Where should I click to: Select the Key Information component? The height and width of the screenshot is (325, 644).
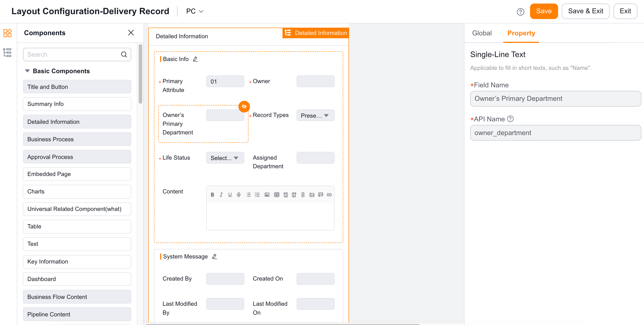coord(77,262)
